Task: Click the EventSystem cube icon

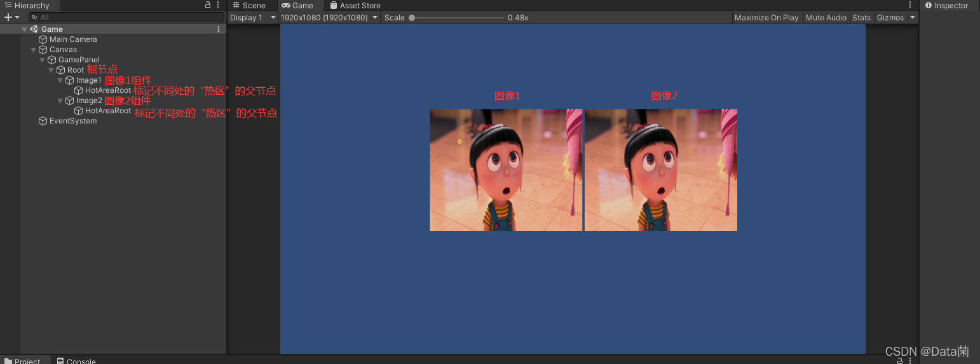Action: click(x=43, y=121)
